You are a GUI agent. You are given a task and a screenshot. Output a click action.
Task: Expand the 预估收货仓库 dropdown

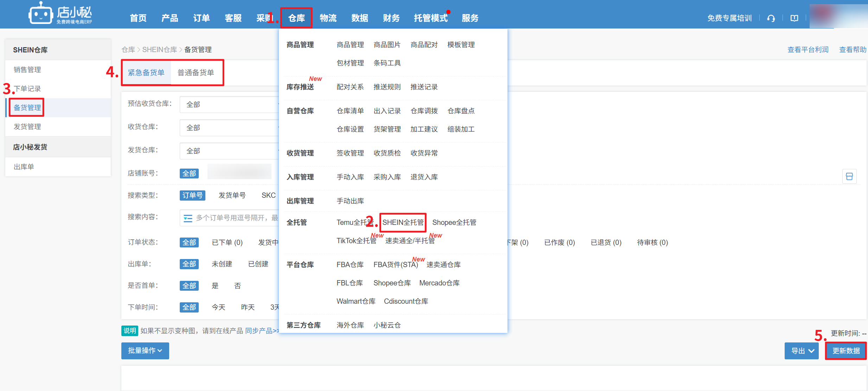click(229, 105)
